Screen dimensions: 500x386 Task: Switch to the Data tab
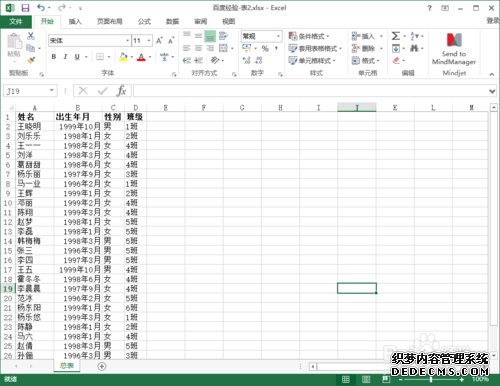click(173, 22)
